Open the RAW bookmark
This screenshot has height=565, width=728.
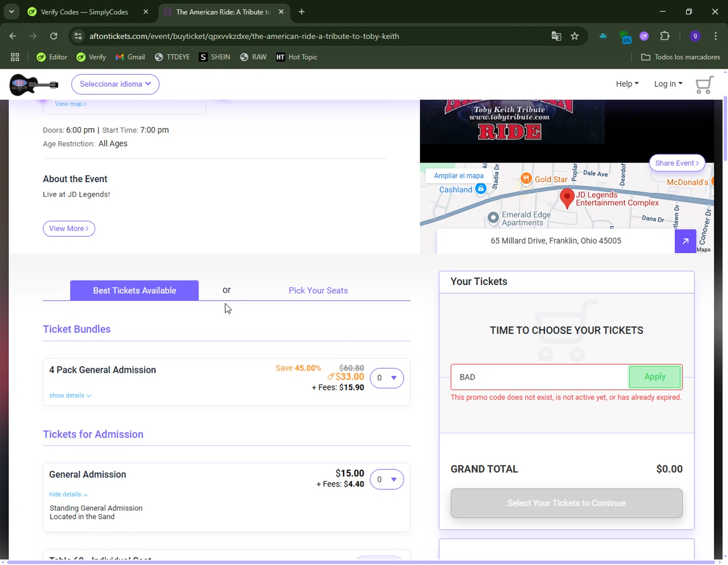[x=253, y=57]
